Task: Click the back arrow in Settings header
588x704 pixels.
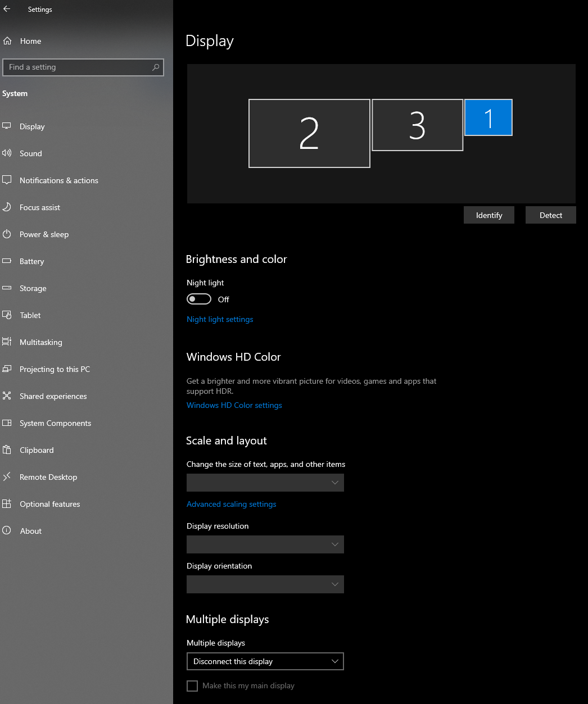Action: (x=7, y=9)
